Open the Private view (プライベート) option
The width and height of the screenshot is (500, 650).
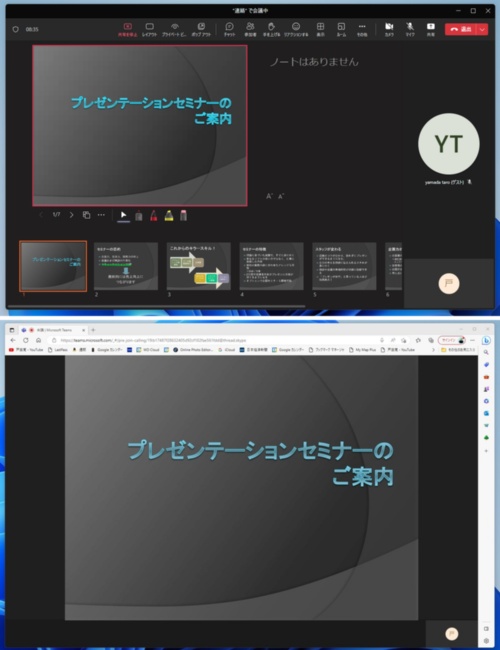[x=175, y=29]
